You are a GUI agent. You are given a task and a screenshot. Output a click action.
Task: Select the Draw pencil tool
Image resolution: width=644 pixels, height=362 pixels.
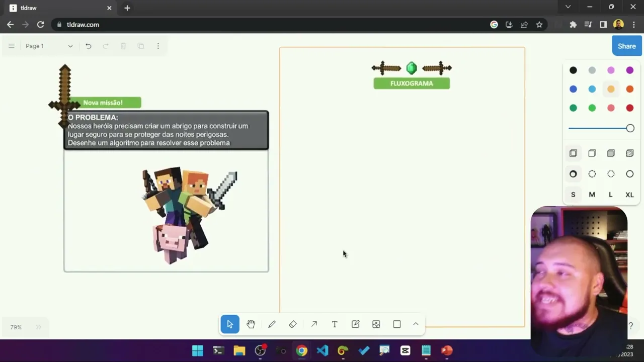(x=272, y=324)
